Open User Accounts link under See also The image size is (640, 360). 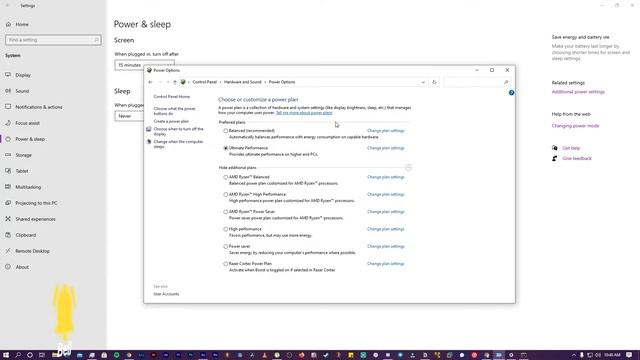coord(166,294)
